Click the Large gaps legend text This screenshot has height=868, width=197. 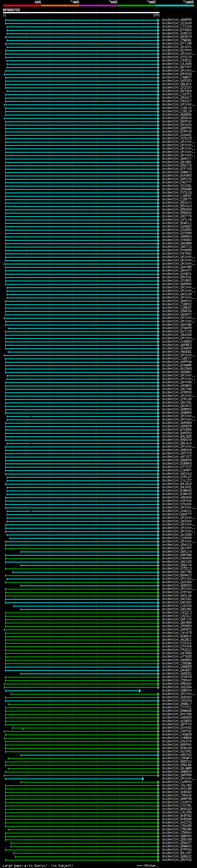pos(38,865)
